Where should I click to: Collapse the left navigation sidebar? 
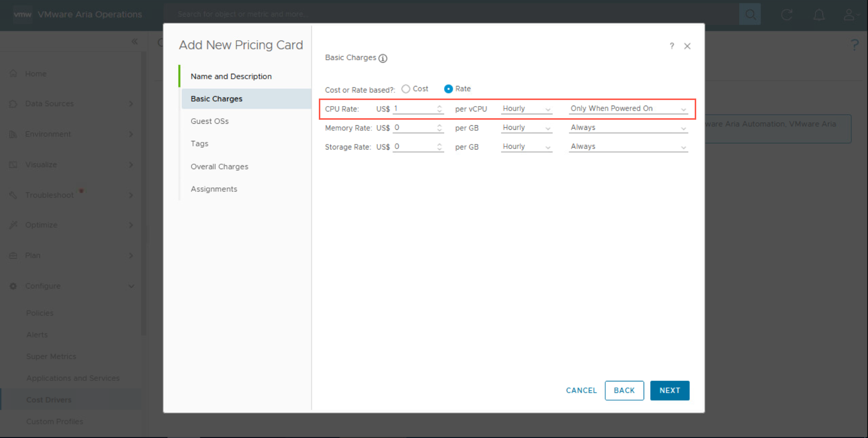[x=134, y=41]
